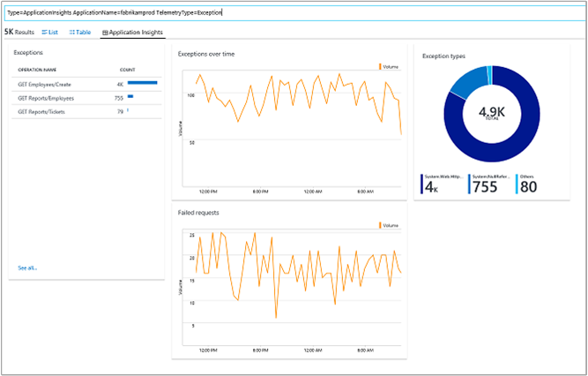Screen dimensions: 588x376
Task: Click into the search query input field
Action: coord(291,13)
